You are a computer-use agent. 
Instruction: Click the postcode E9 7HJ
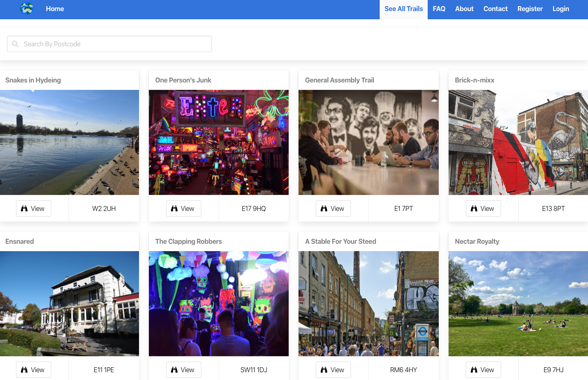554,370
